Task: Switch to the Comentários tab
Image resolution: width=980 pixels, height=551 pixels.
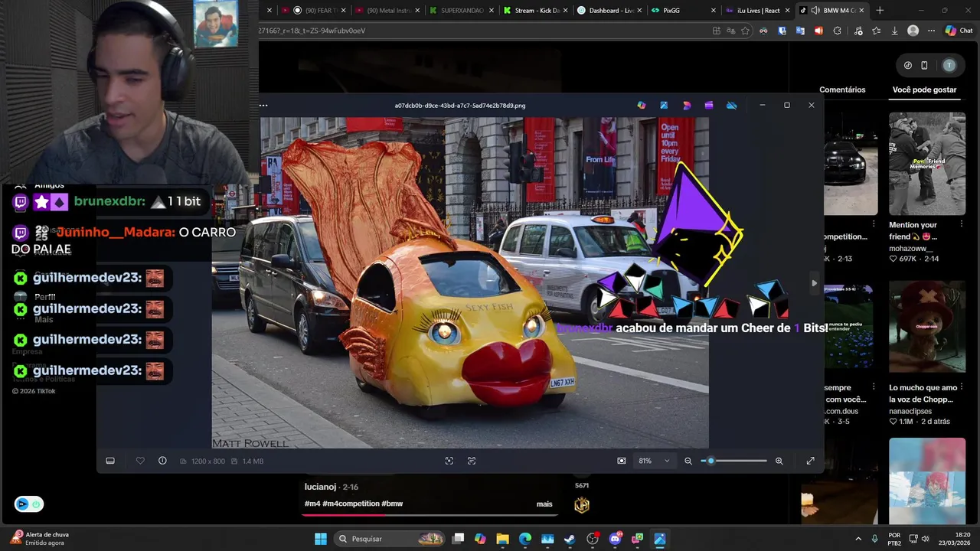Action: tap(842, 90)
